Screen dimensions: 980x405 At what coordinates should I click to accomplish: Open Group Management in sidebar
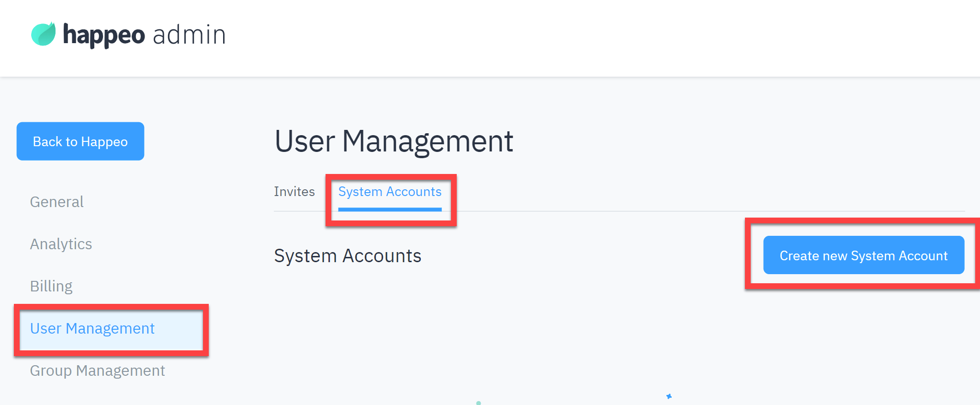pyautogui.click(x=97, y=370)
